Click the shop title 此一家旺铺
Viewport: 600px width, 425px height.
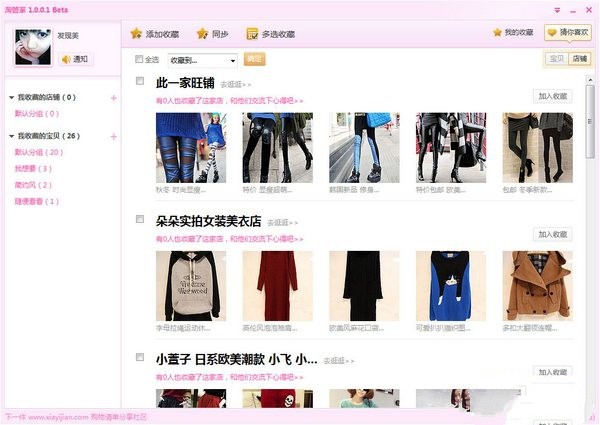pos(185,83)
